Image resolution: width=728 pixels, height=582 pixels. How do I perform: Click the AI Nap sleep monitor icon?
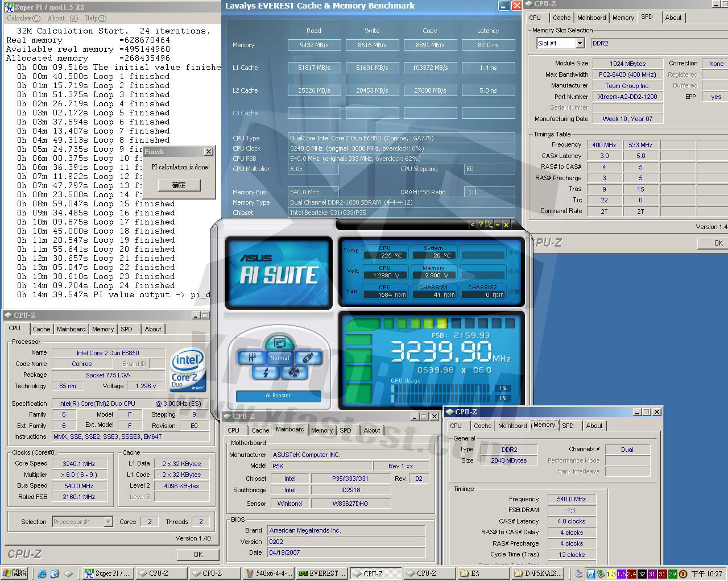(x=279, y=343)
